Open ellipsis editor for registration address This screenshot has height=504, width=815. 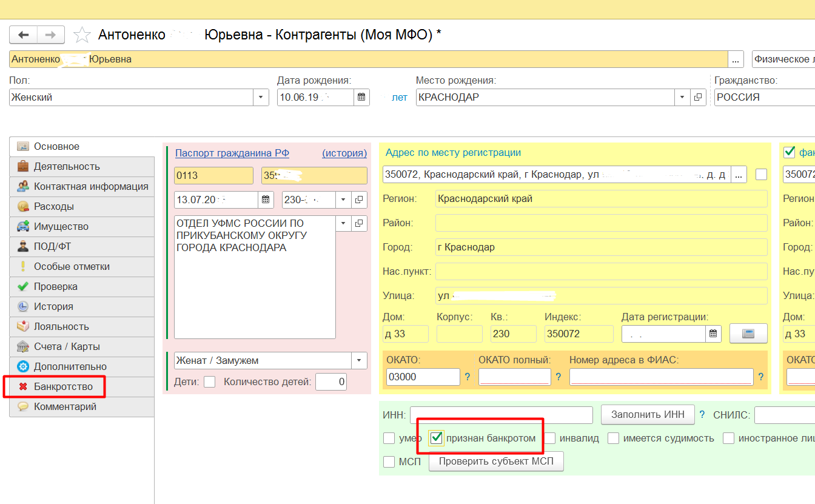[x=739, y=175]
